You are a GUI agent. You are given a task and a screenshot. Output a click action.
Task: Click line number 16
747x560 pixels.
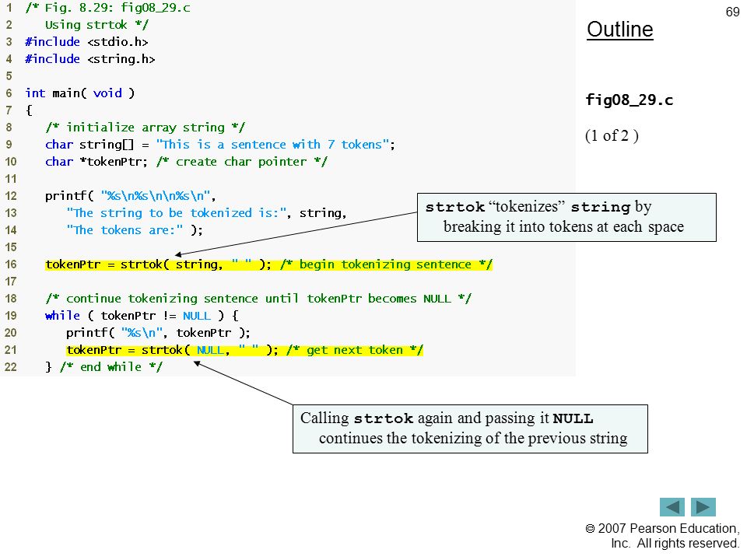[x=10, y=264]
